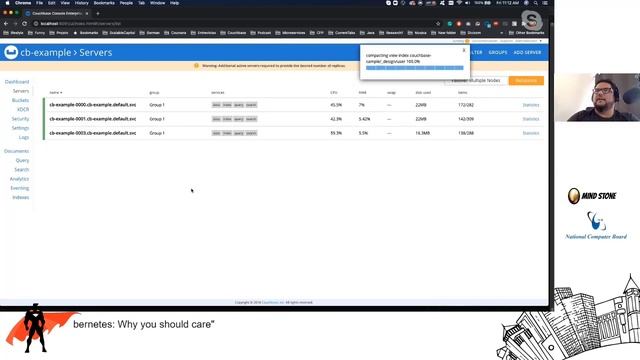Click the disk used column header
This screenshot has height=360, width=640.
point(423,93)
